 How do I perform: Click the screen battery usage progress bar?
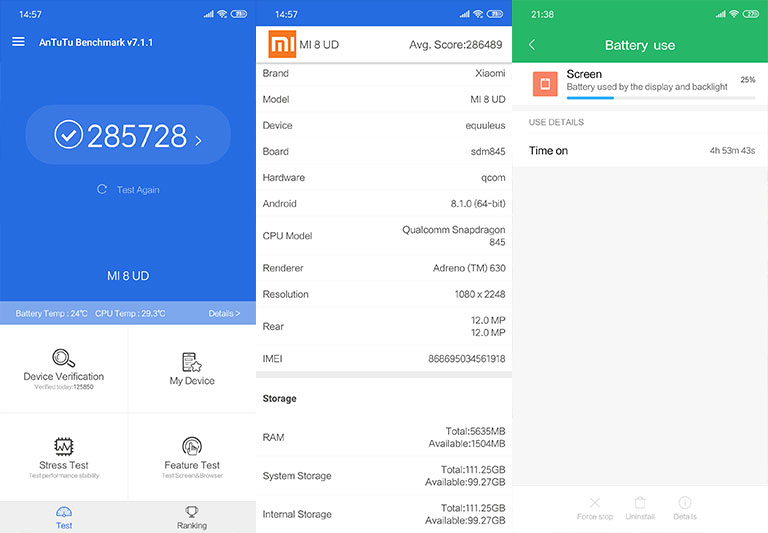[x=660, y=98]
